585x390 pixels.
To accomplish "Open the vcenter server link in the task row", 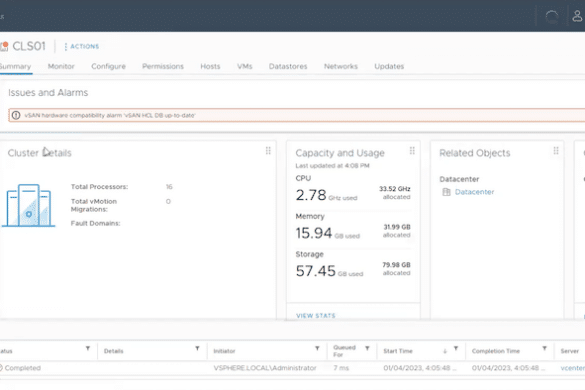I will (573, 368).
